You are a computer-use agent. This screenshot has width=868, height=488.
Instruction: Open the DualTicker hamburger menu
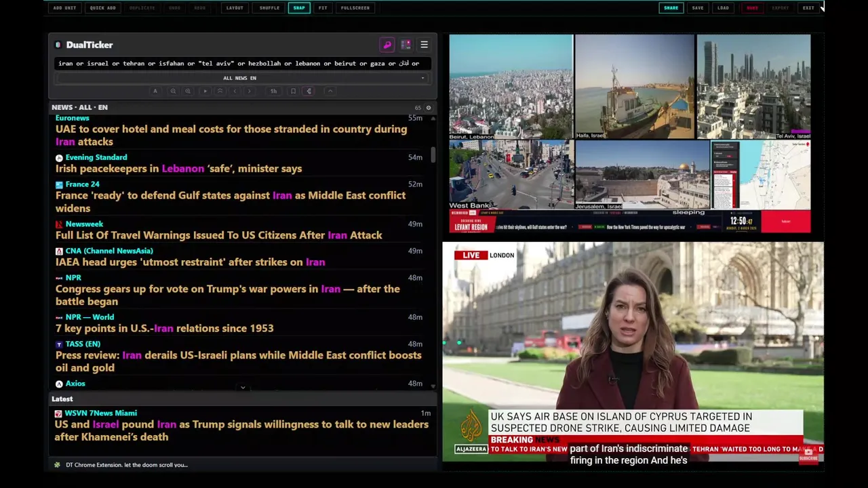coord(424,45)
